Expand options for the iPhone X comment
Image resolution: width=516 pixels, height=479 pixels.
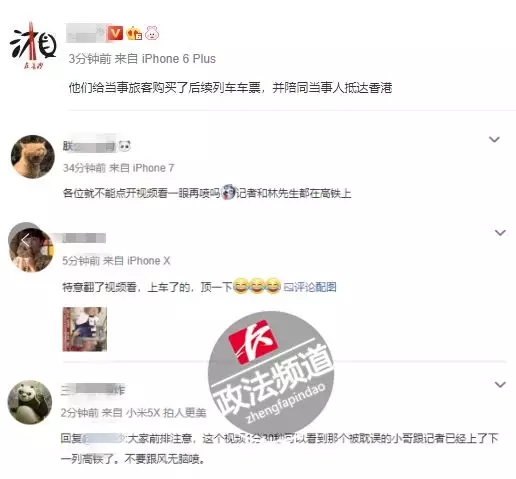pyautogui.click(x=500, y=232)
